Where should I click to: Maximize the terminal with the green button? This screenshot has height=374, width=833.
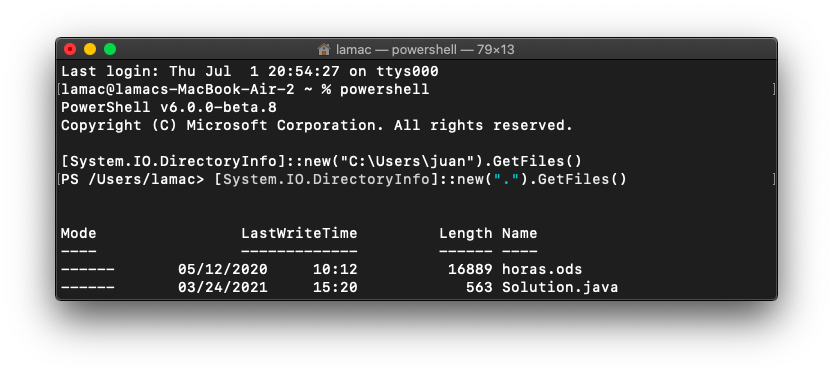coord(110,49)
